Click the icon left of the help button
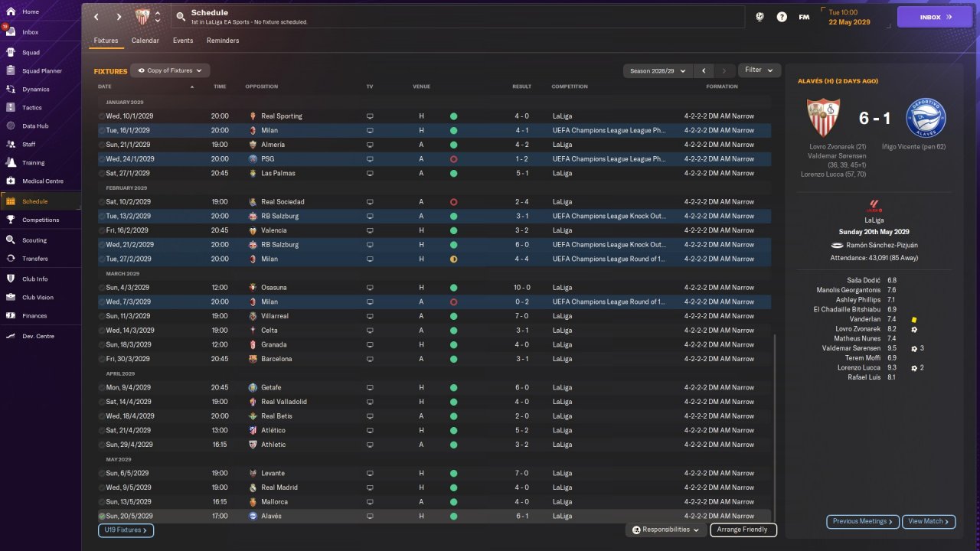The image size is (980, 551). click(759, 17)
